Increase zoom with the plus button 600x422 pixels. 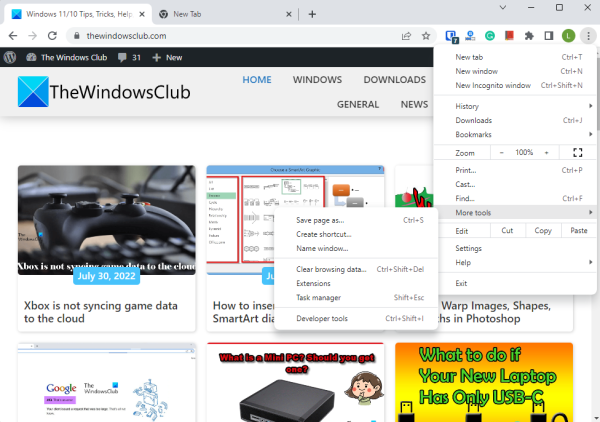[x=546, y=152]
